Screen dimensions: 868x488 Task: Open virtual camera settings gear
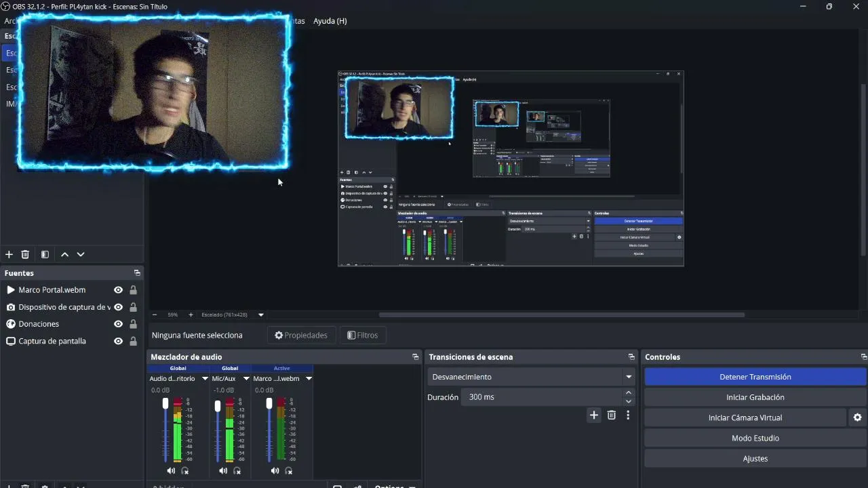click(857, 418)
